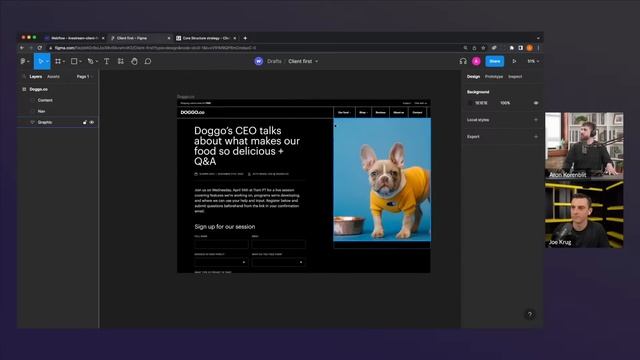
Task: Select the Hand tool
Action: pos(134,61)
